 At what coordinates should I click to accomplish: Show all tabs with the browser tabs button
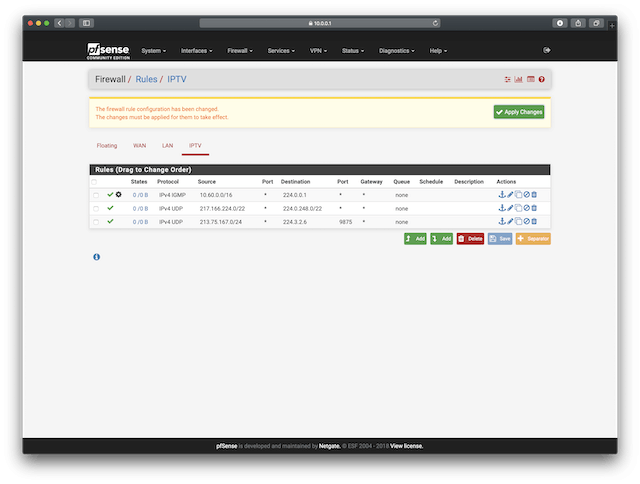[596, 23]
